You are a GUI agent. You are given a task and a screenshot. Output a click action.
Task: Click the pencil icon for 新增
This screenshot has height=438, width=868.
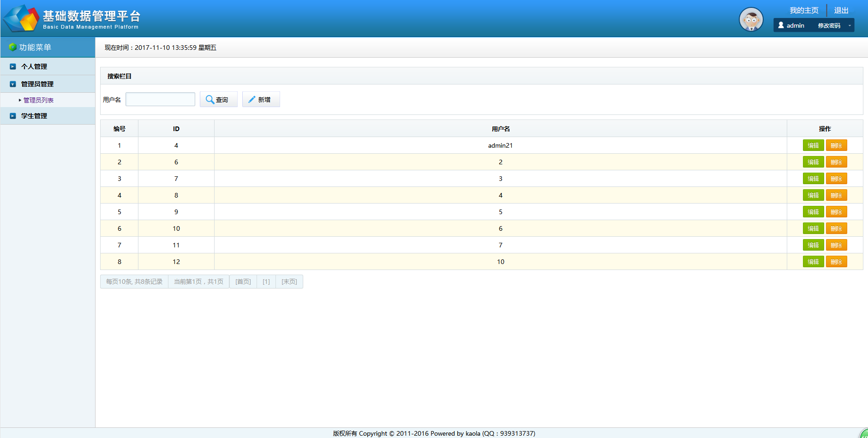pos(252,100)
